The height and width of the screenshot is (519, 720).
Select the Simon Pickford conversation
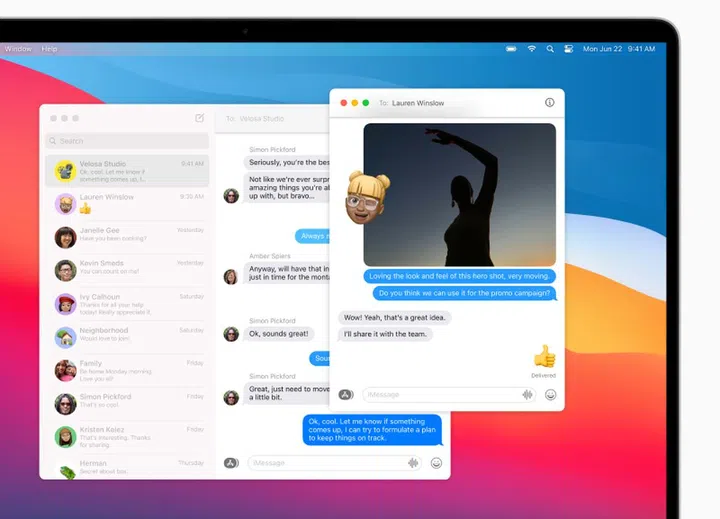127,404
